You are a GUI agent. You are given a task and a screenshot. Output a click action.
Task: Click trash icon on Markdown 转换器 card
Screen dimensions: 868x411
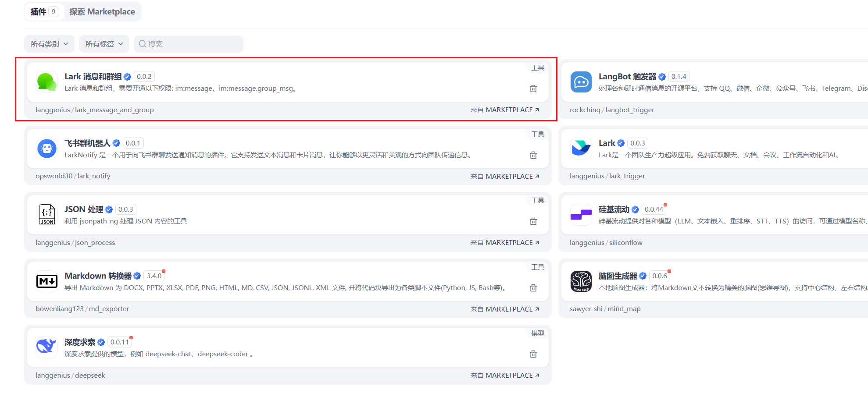(533, 288)
